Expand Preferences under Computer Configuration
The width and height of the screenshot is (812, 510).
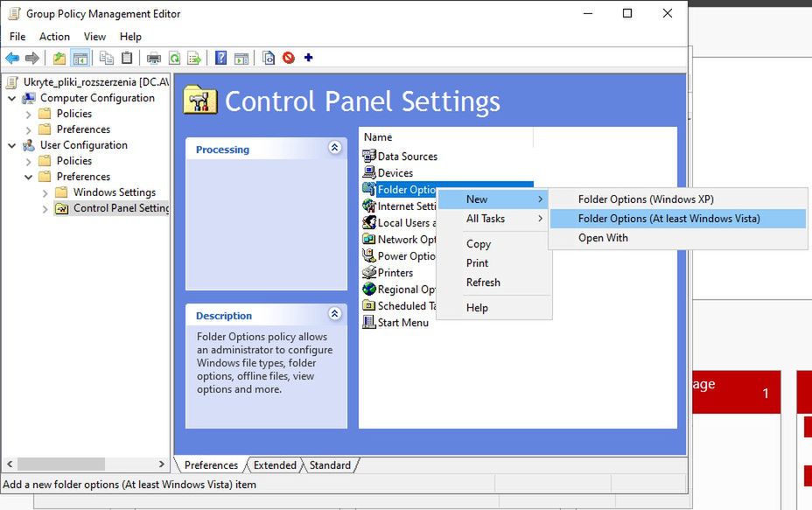[29, 129]
